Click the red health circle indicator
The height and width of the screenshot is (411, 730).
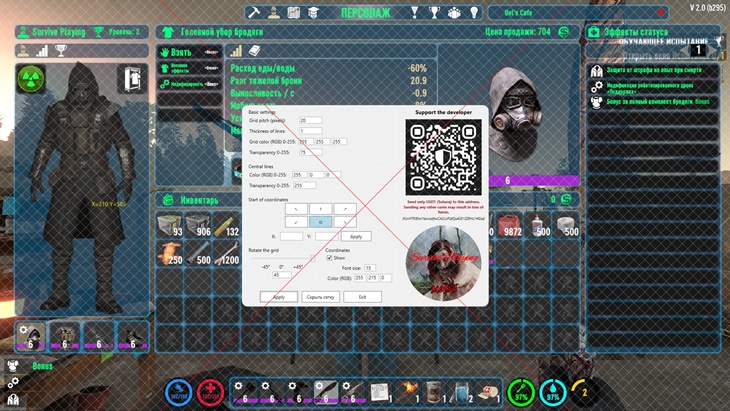(210, 392)
